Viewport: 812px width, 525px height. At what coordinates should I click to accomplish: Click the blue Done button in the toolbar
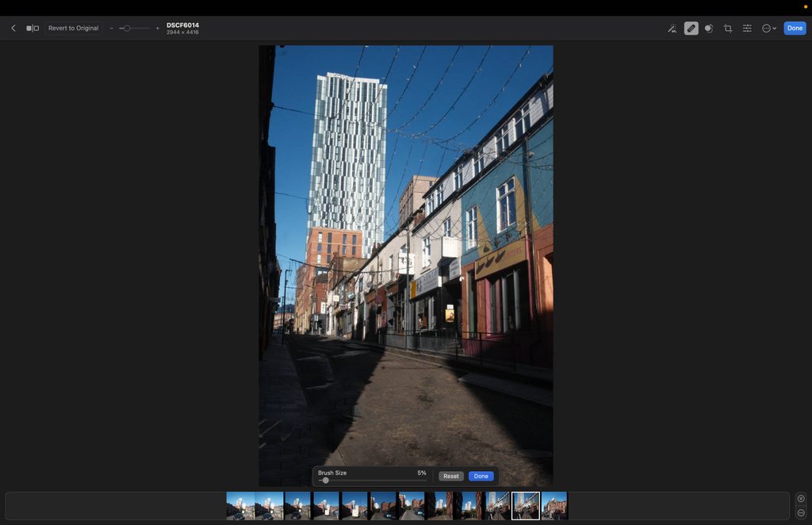[795, 28]
